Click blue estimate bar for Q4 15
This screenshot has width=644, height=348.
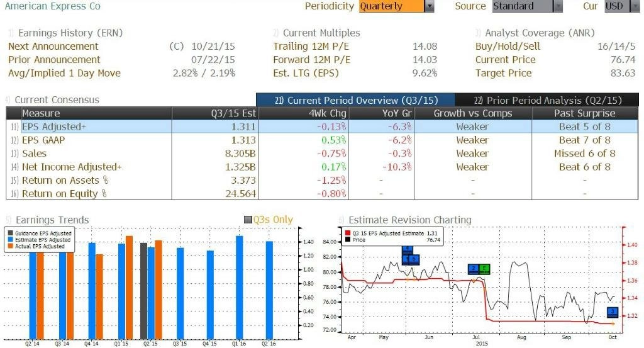[210, 295]
